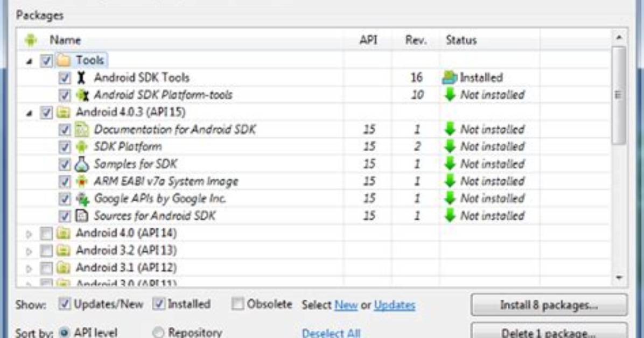Viewport: 644px width, 338px height.
Task: Click the green download arrow for Platform-tools
Action: 450,95
